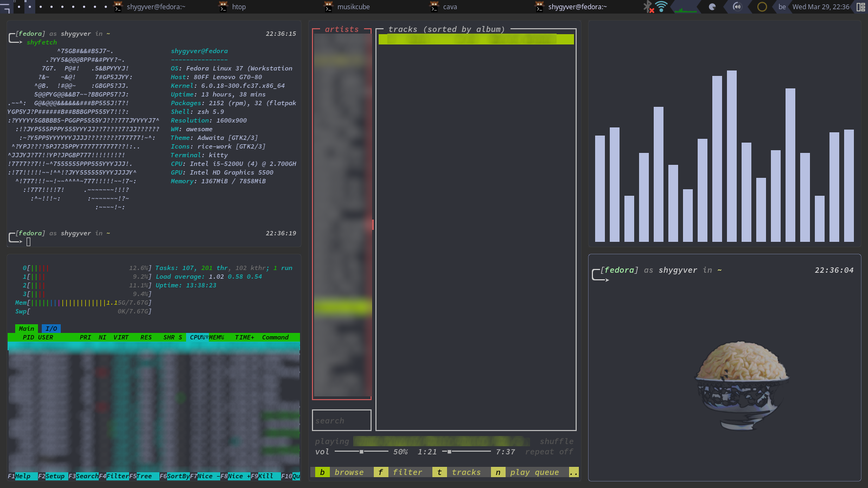Click the yellow ring widget in top bar
Image resolution: width=868 pixels, height=488 pixels.
click(x=762, y=7)
